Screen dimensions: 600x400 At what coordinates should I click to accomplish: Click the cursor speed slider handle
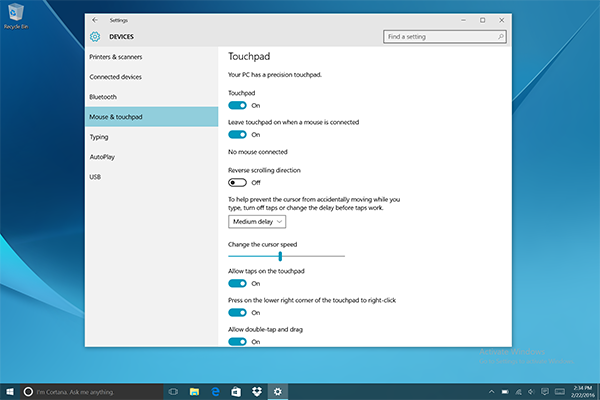pos(280,256)
